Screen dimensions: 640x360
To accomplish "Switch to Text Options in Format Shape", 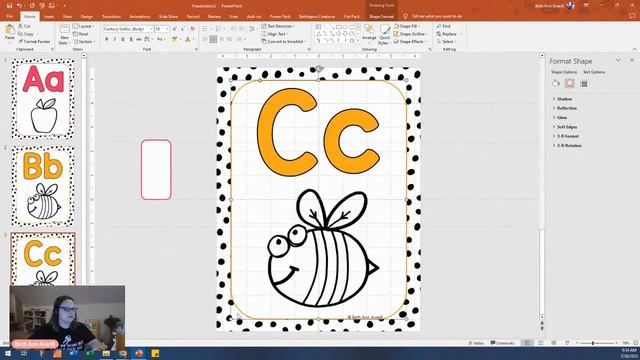I will click(594, 72).
